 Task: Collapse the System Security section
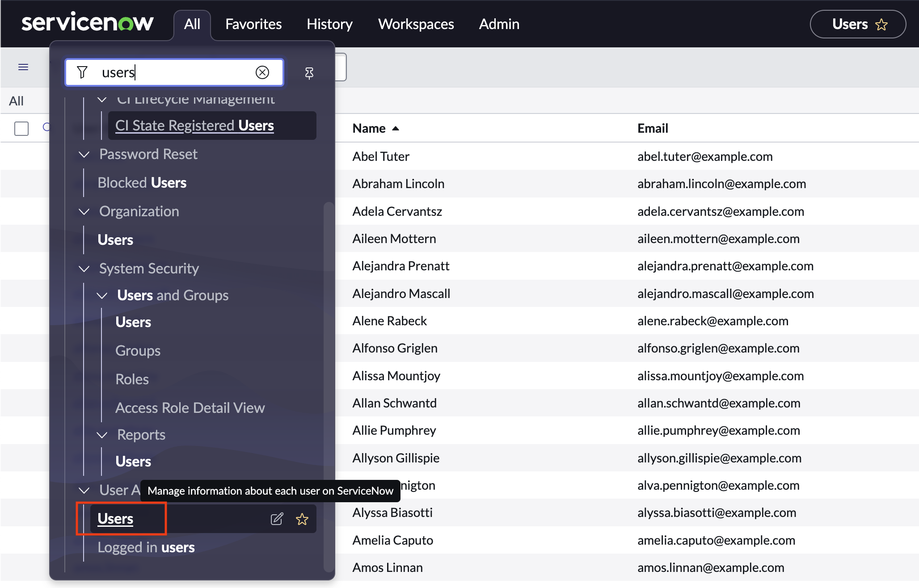point(84,269)
